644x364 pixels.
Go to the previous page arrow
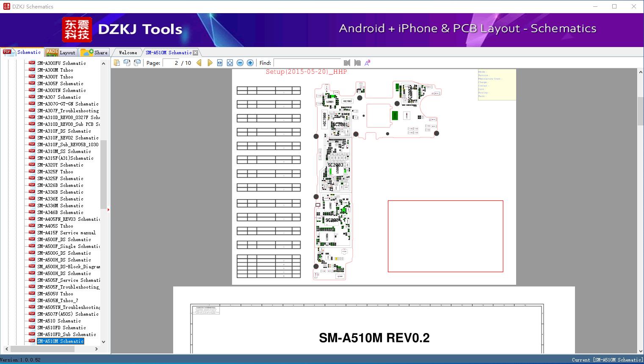(x=199, y=63)
